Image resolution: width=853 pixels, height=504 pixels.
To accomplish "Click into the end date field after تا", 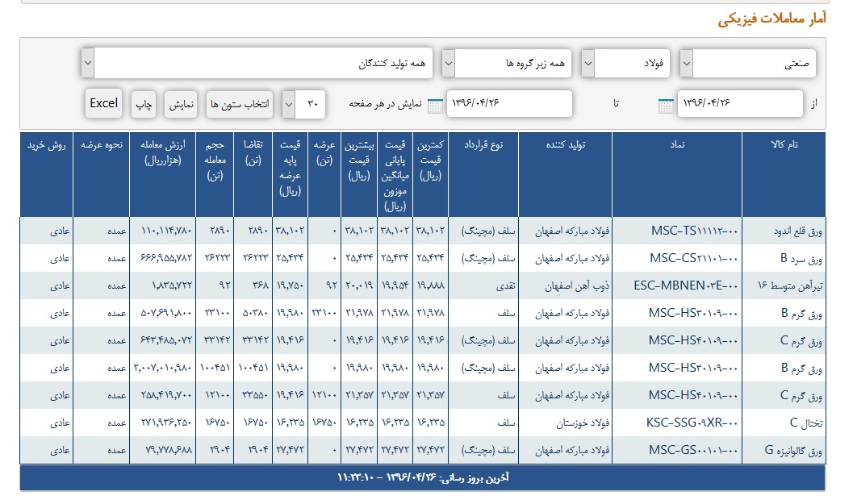I will 508,103.
